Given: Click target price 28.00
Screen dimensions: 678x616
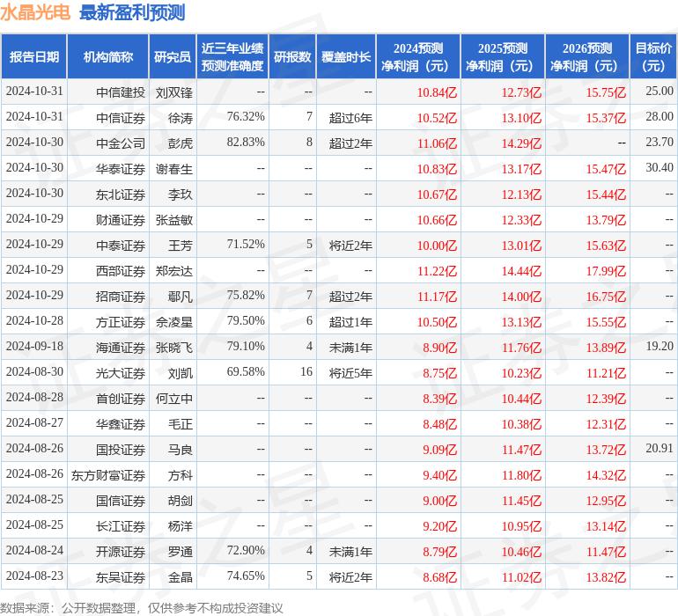Looking at the screenshot, I should pos(660,117).
